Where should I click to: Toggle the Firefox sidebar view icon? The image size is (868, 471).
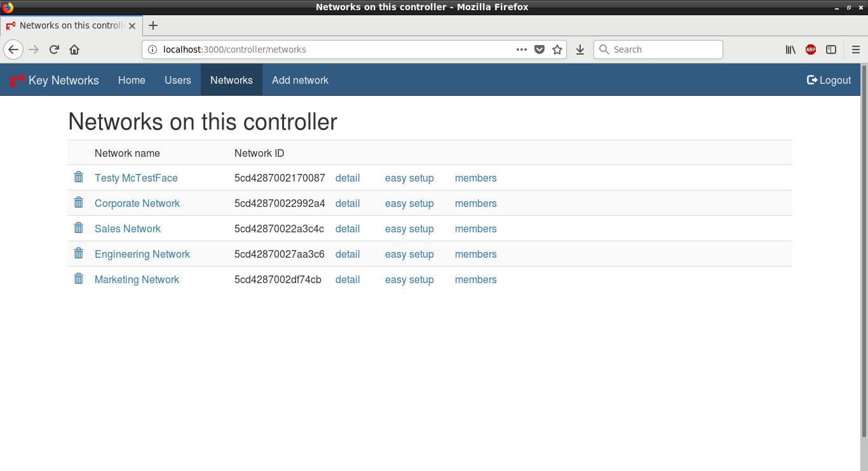click(x=831, y=50)
